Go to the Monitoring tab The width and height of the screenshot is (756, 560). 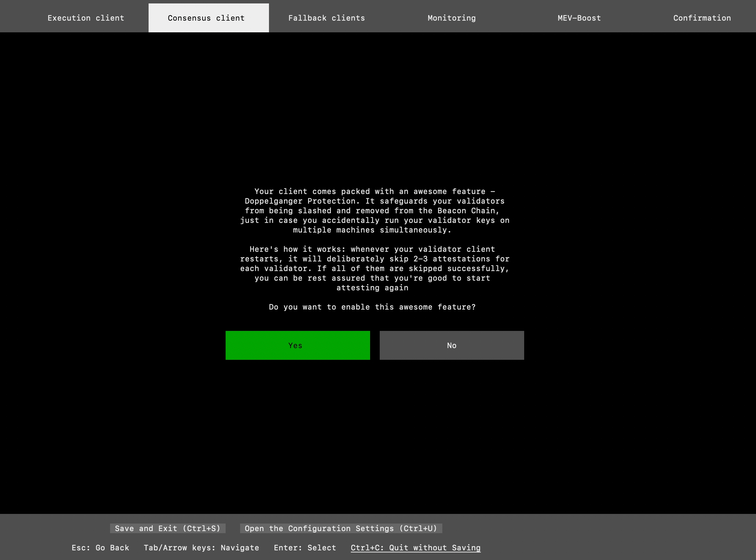(x=452, y=18)
